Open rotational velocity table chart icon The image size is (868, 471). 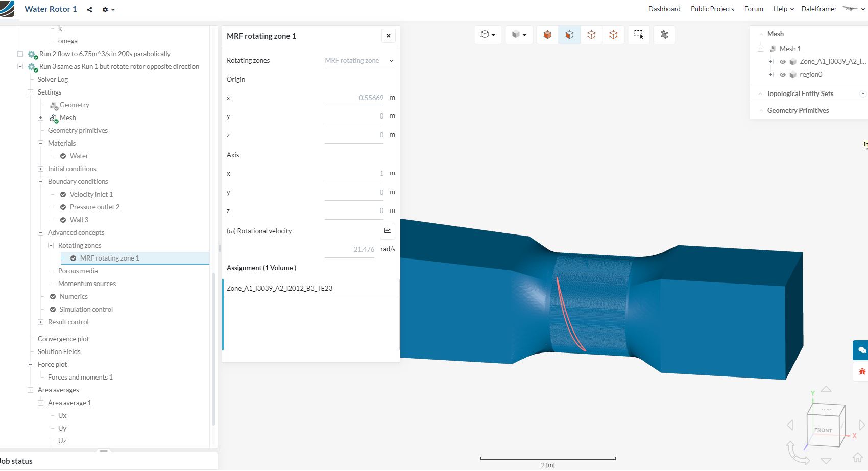(388, 231)
